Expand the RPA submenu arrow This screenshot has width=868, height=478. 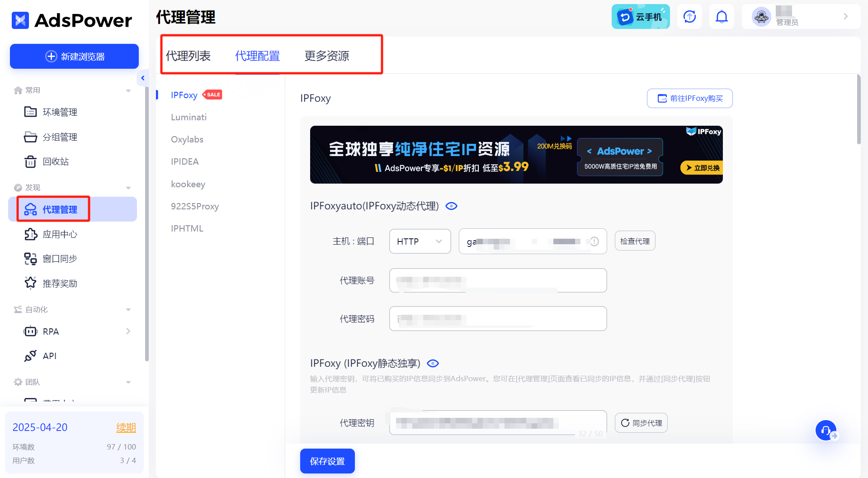point(128,331)
